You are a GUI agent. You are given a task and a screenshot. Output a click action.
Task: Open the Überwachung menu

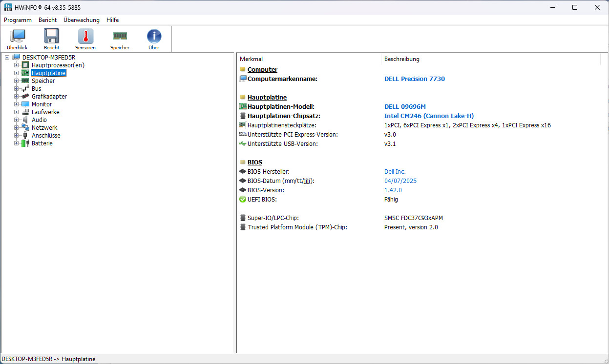point(82,20)
